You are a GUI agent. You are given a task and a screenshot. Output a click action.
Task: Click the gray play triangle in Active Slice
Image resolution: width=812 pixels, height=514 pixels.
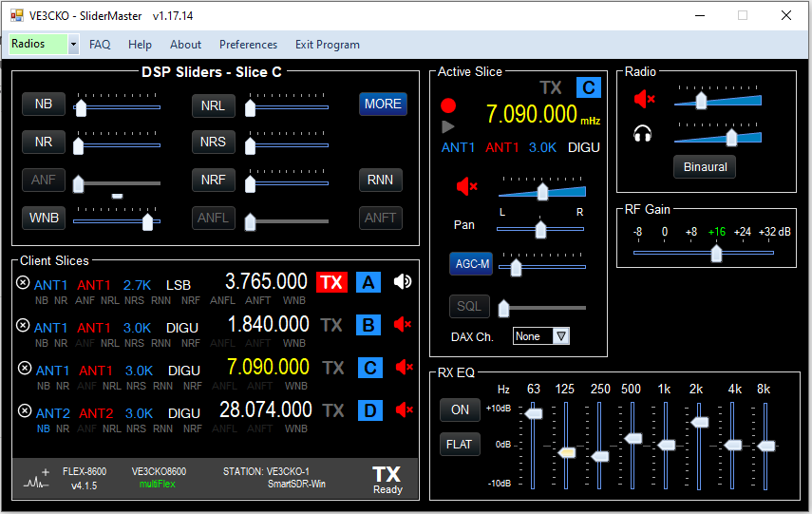coord(448,126)
